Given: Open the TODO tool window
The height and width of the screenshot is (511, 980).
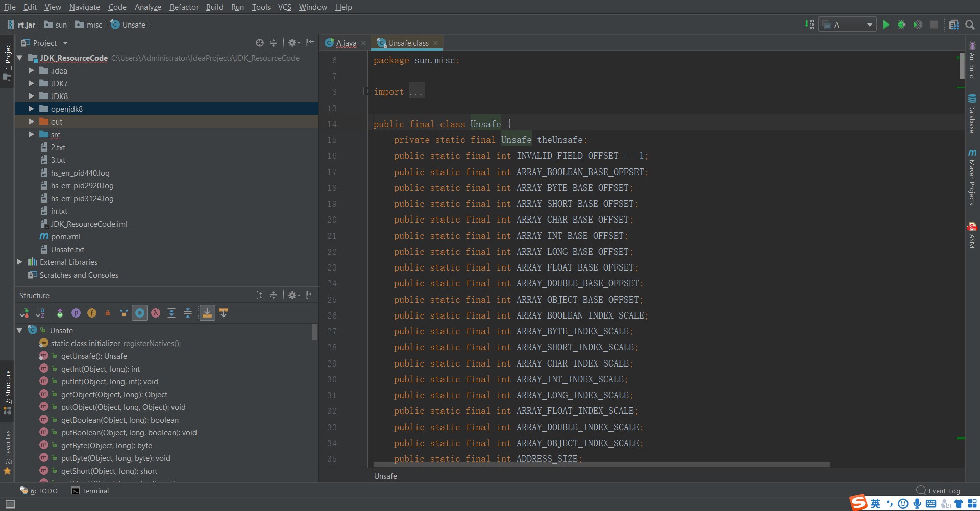Looking at the screenshot, I should (x=39, y=491).
